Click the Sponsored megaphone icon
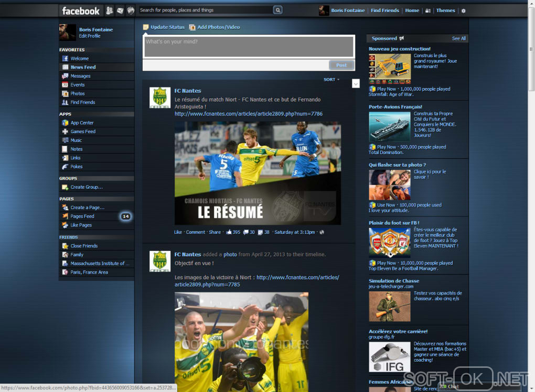This screenshot has width=535, height=392. coord(402,38)
